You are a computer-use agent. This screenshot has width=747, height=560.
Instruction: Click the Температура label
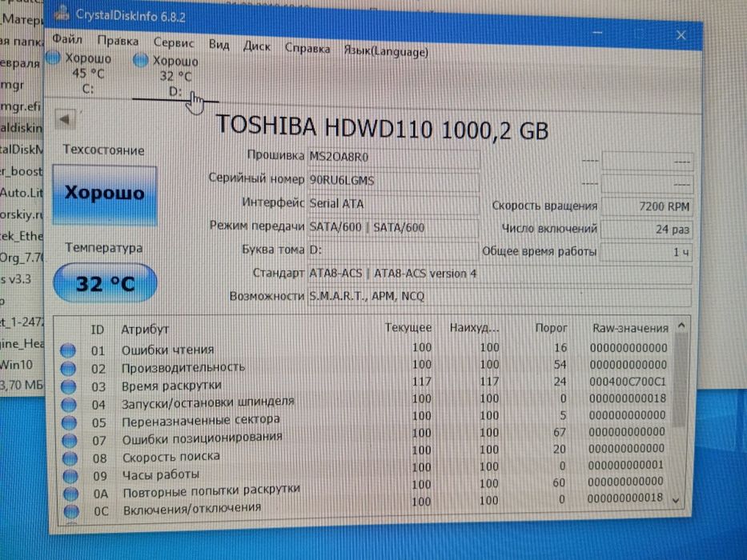[104, 248]
